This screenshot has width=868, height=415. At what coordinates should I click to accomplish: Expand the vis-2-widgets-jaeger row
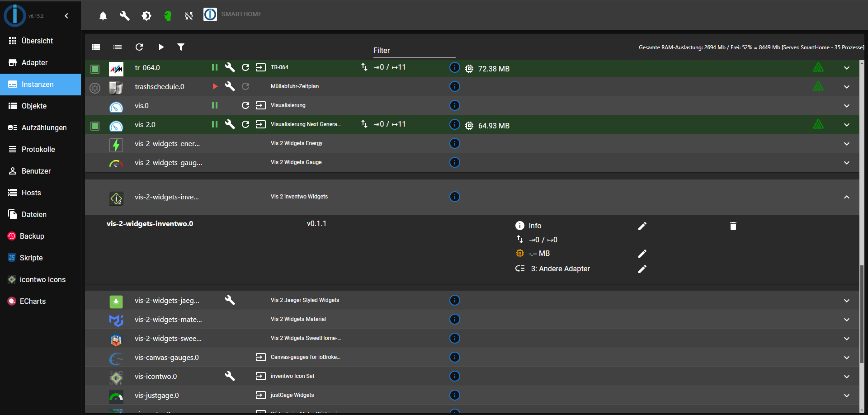[x=847, y=301]
